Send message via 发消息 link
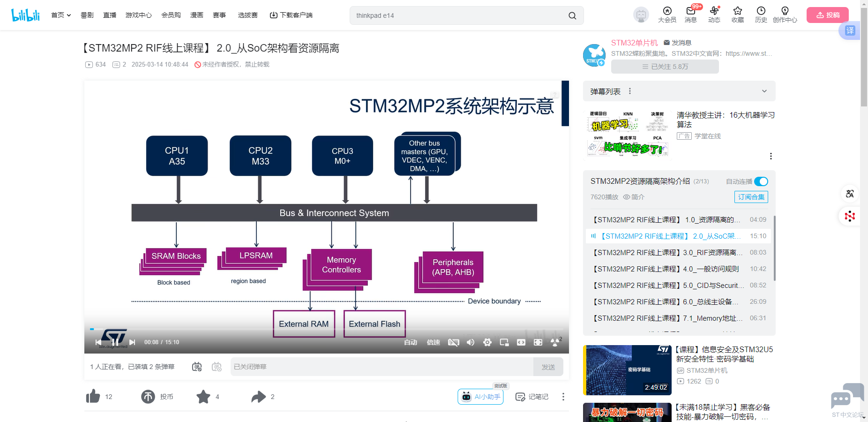This screenshot has height=422, width=868. point(678,43)
